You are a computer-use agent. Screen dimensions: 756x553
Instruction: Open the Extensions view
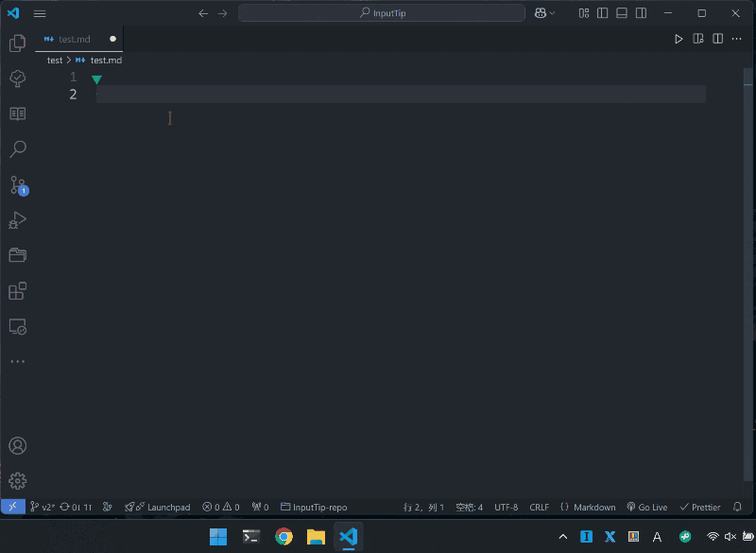(17, 291)
